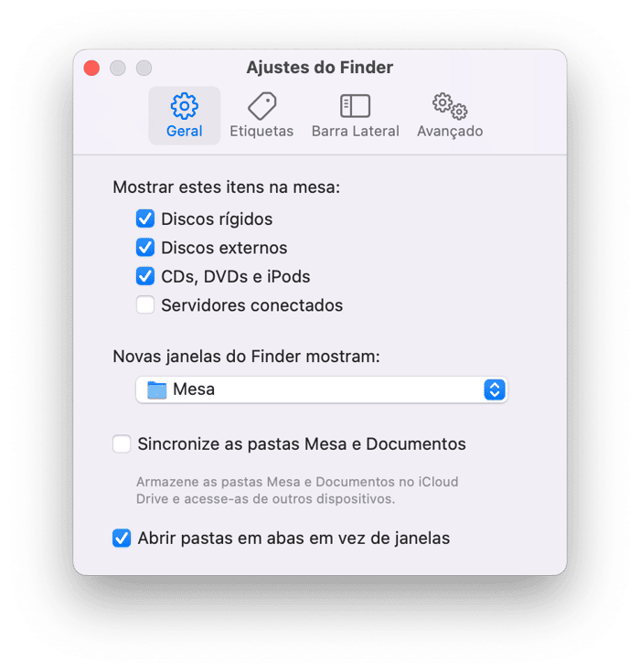Expand the Novas janelas do Finder dropdown

(x=322, y=390)
